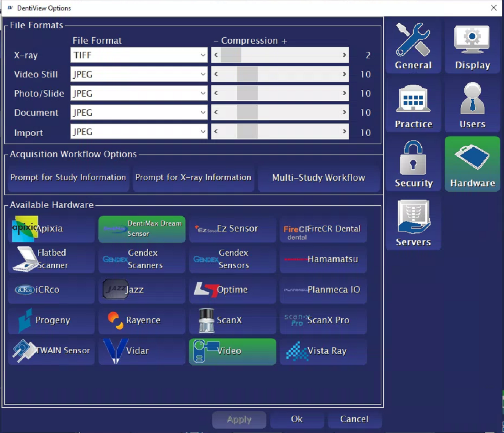This screenshot has width=504, height=433.
Task: Open the Practice configuration
Action: (413, 105)
